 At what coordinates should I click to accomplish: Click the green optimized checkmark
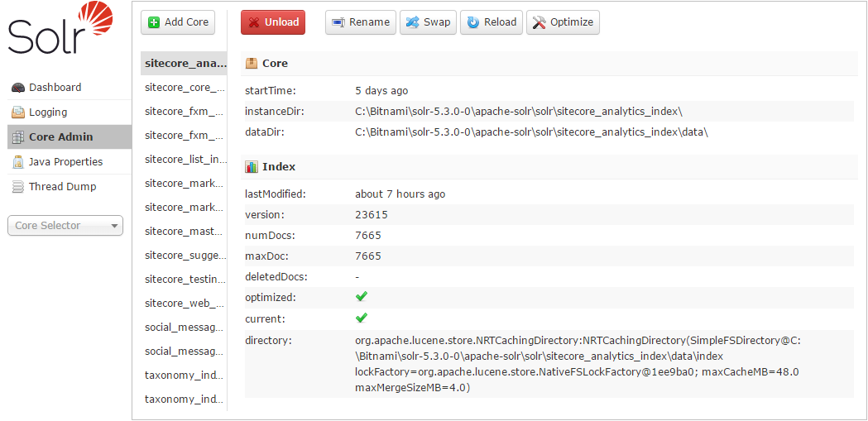[x=362, y=297]
